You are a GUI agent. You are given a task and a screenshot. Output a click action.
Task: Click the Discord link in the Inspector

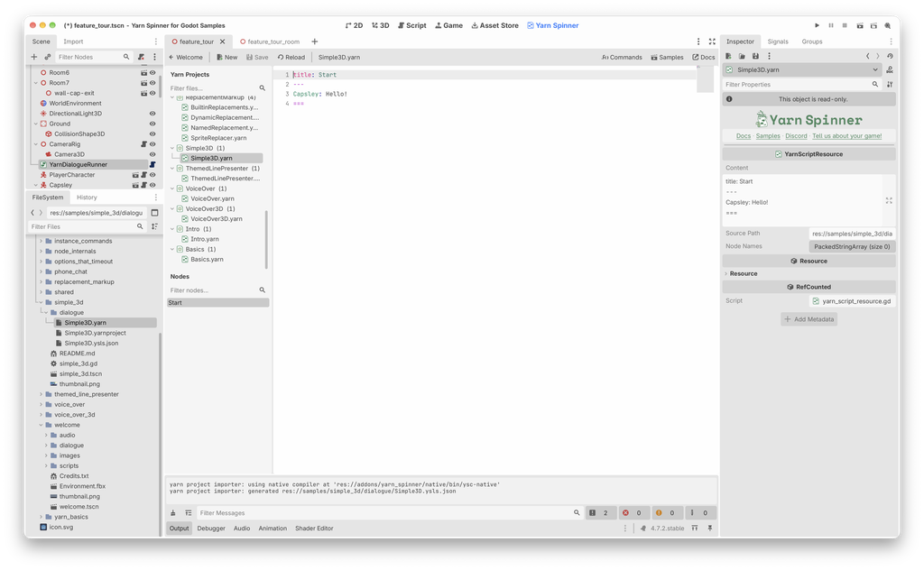point(796,136)
